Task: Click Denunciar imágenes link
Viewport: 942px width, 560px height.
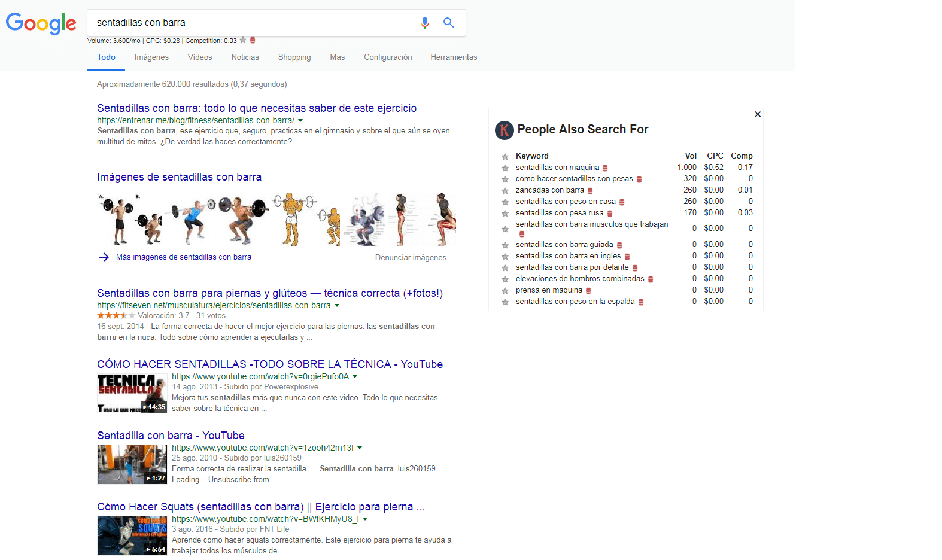Action: click(411, 258)
